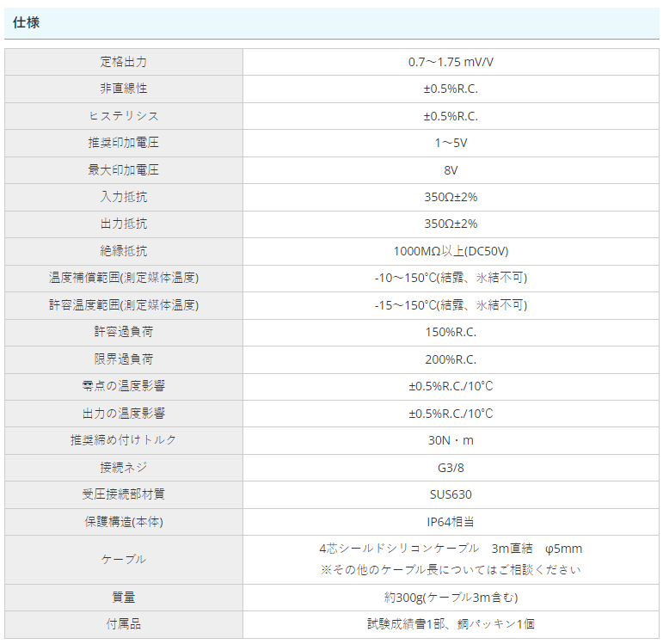The height and width of the screenshot is (644, 663).
Task: Select the 出力の温度影響 label
Action: (x=124, y=414)
